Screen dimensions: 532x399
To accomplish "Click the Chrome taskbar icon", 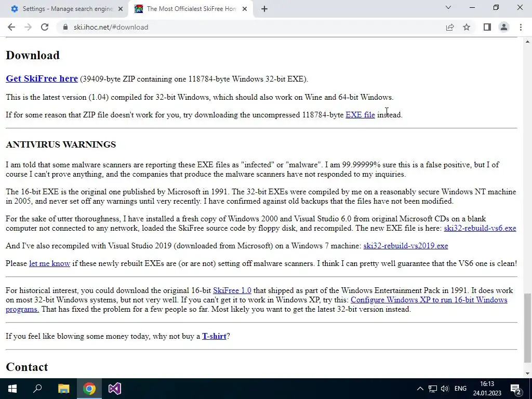I will (x=89, y=389).
